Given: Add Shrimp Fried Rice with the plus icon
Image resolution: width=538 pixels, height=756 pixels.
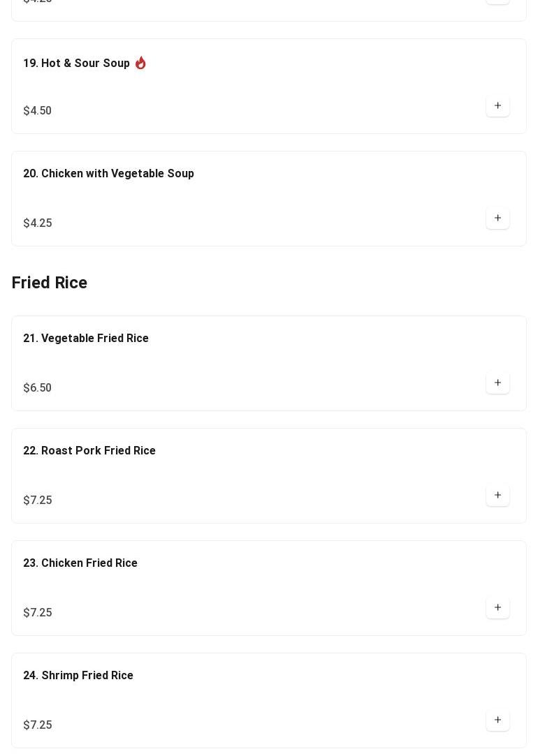Looking at the screenshot, I should point(497,720).
